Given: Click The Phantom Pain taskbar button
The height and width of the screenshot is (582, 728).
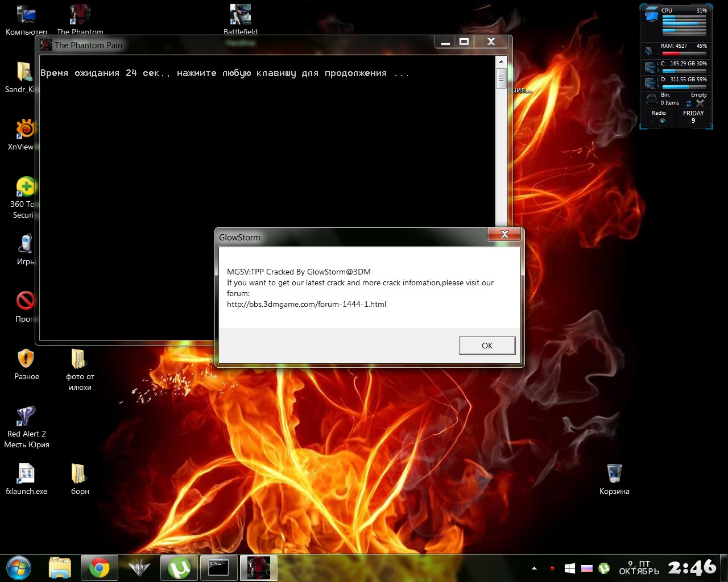Looking at the screenshot, I should (259, 568).
